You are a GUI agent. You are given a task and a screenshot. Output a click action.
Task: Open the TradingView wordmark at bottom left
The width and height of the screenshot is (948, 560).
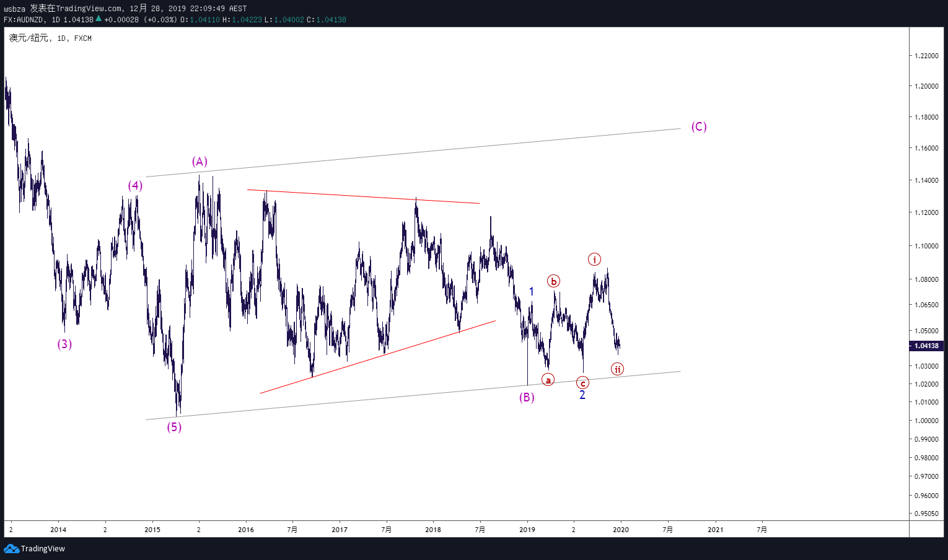[x=43, y=549]
